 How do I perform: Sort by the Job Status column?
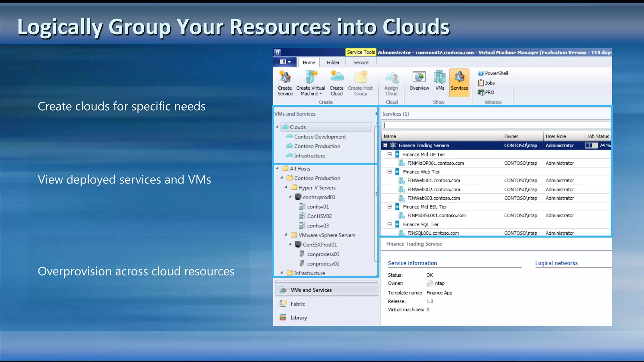click(598, 136)
